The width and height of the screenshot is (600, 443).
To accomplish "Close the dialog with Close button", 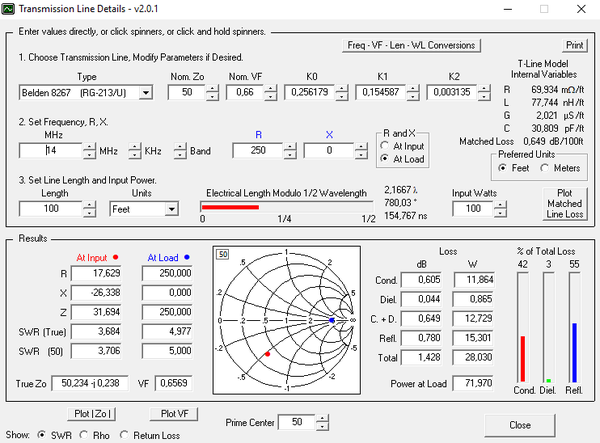I will click(519, 424).
